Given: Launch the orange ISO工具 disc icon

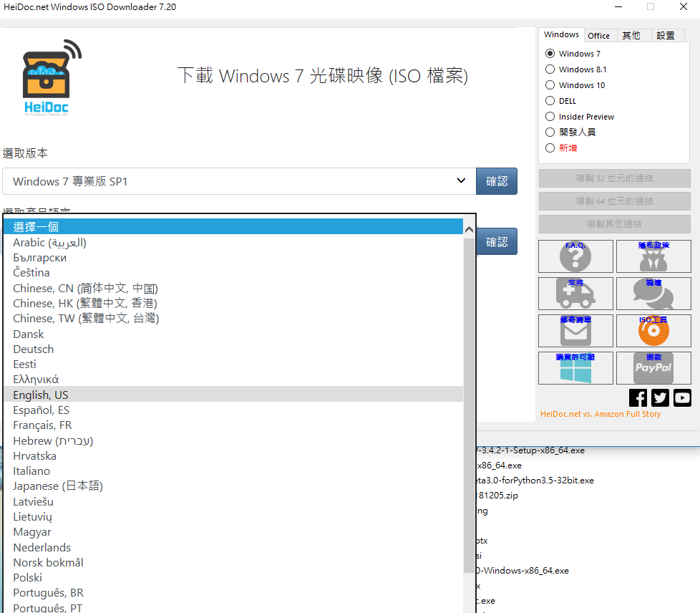Looking at the screenshot, I should [653, 330].
